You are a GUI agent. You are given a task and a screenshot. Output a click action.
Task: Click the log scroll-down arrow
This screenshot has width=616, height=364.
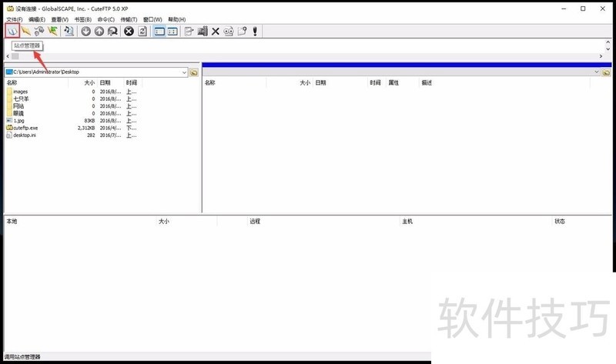point(608,49)
